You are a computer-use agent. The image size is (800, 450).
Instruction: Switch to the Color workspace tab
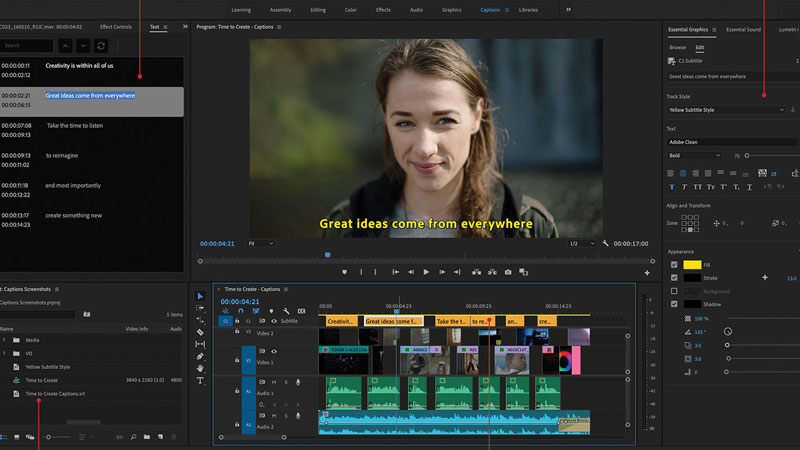[349, 9]
